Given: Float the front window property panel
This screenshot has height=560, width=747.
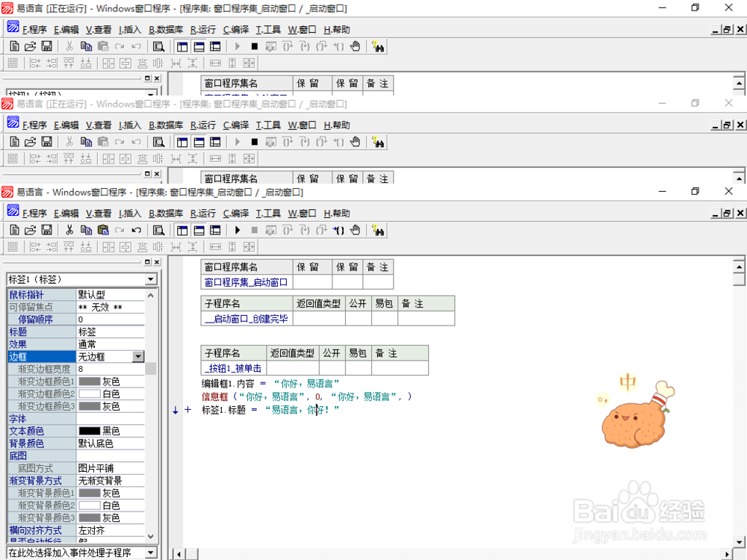Looking at the screenshot, I should pyautogui.click(x=147, y=262).
